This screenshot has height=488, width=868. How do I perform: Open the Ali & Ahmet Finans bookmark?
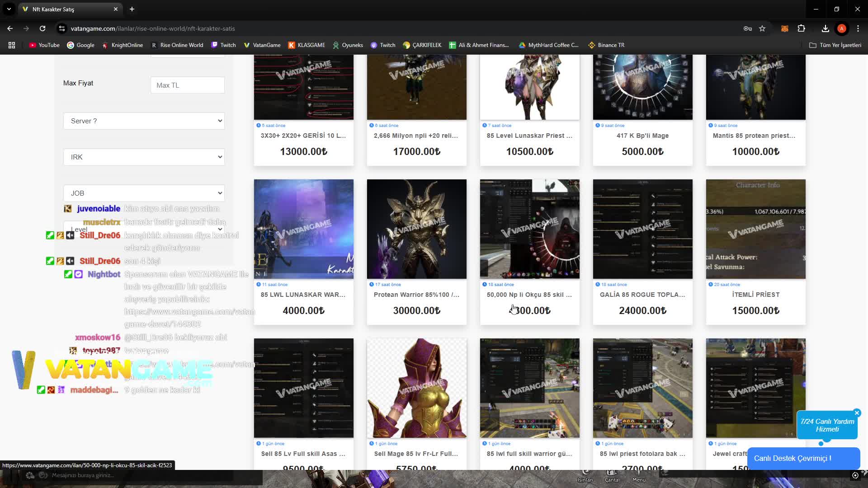pyautogui.click(x=479, y=45)
